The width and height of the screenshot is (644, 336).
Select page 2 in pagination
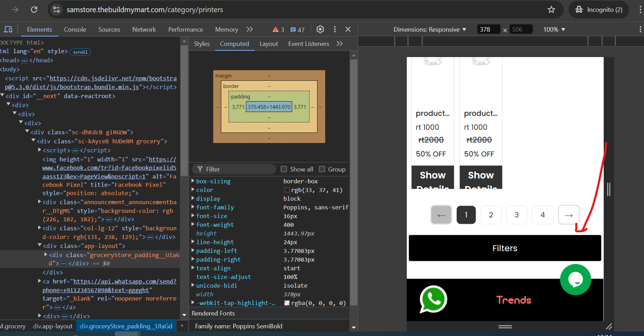491,215
